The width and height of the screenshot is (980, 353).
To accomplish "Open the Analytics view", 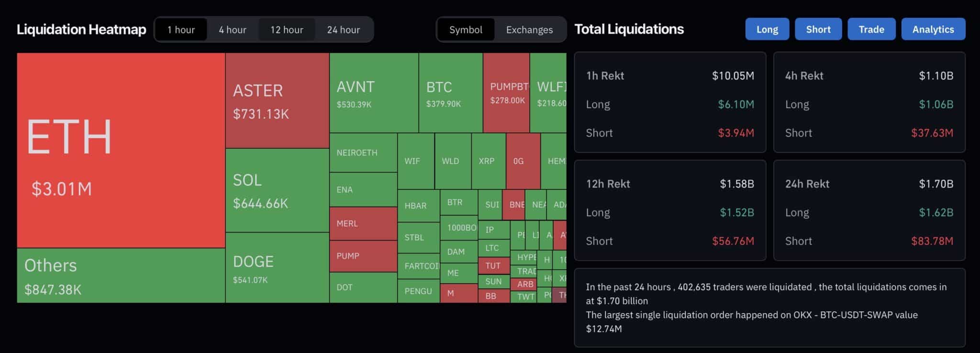I will (x=933, y=29).
